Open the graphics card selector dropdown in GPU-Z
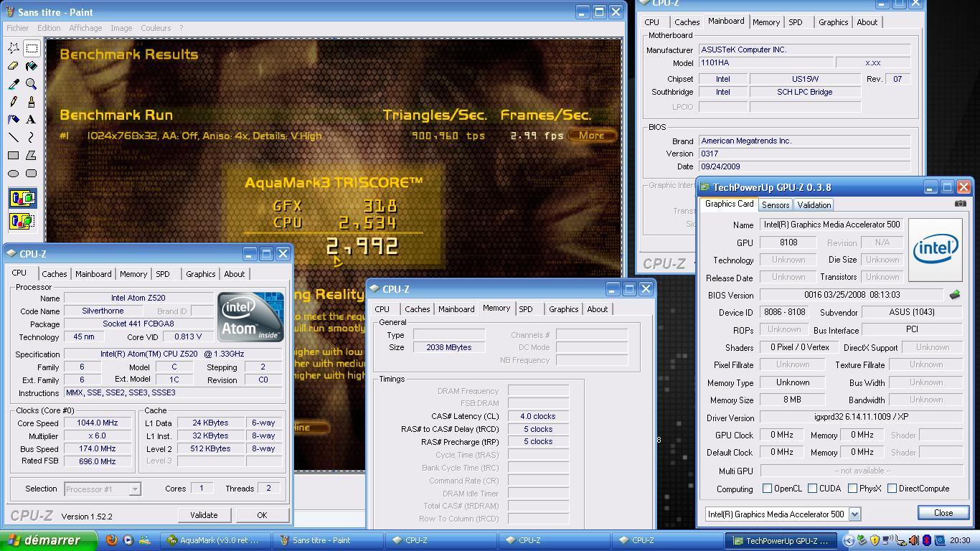The height and width of the screenshot is (551, 980). (x=854, y=514)
